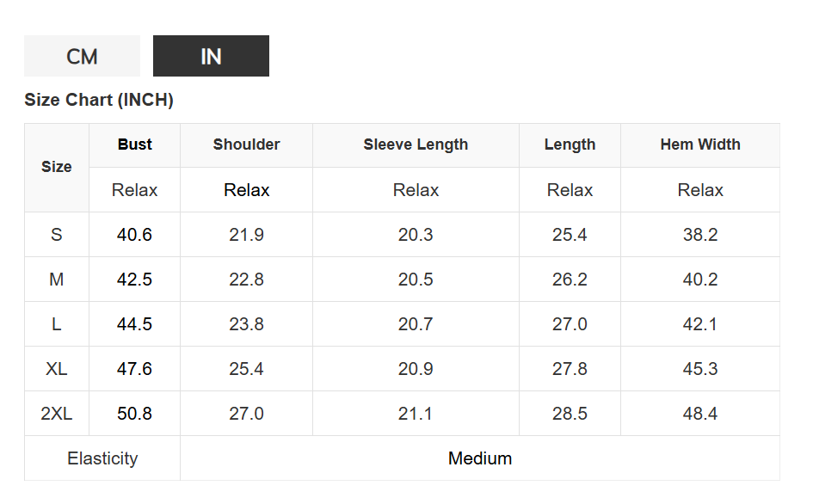Select the XL size row label
Viewport: 813px width, 504px height.
click(x=57, y=369)
